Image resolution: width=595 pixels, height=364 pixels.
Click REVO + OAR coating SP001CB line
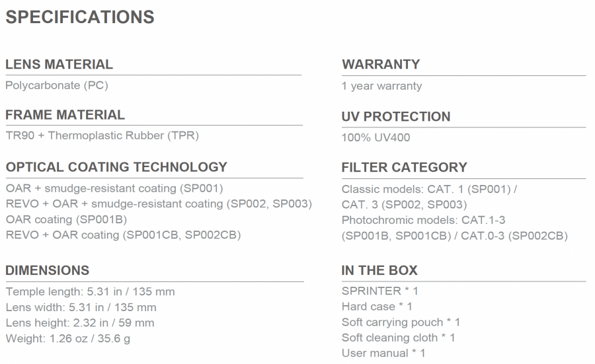[124, 235]
